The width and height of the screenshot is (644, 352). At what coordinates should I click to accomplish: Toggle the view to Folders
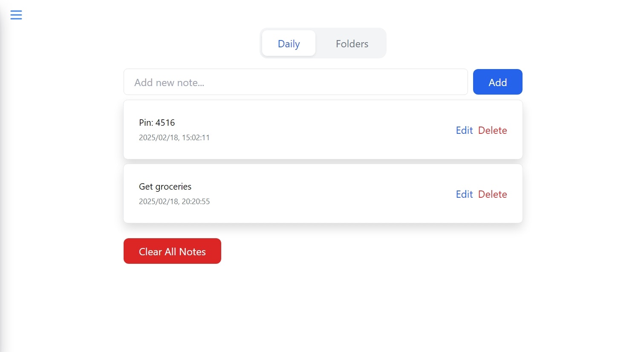(x=351, y=43)
